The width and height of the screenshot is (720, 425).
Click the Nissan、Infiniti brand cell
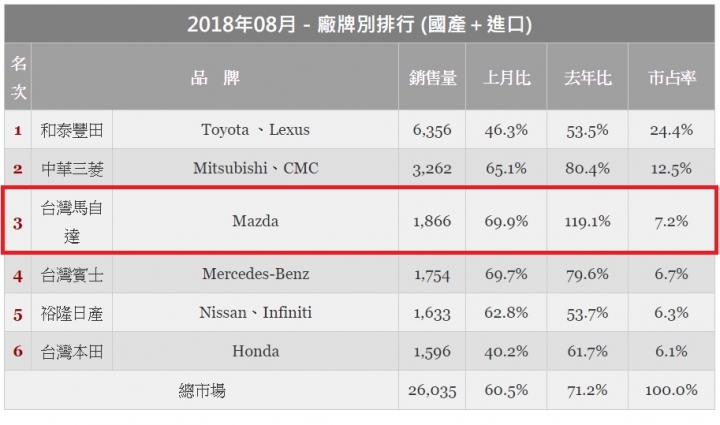tap(255, 313)
